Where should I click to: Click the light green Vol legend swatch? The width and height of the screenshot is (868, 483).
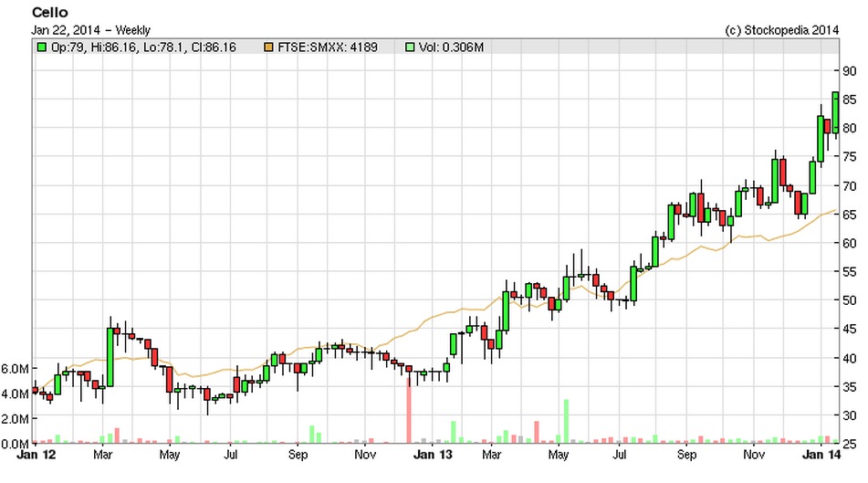tap(410, 47)
